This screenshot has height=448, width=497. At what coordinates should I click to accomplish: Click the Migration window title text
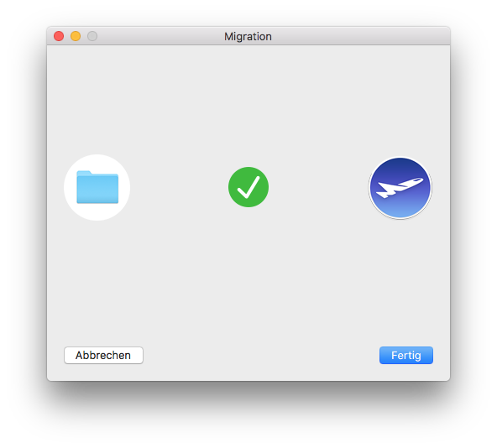248,36
